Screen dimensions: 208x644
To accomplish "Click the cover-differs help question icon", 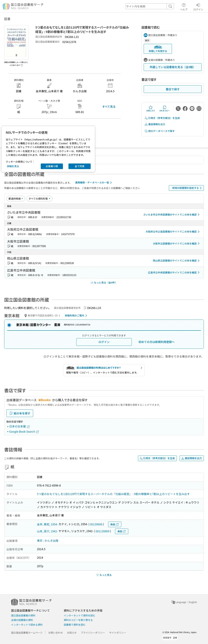I will click(22, 65).
